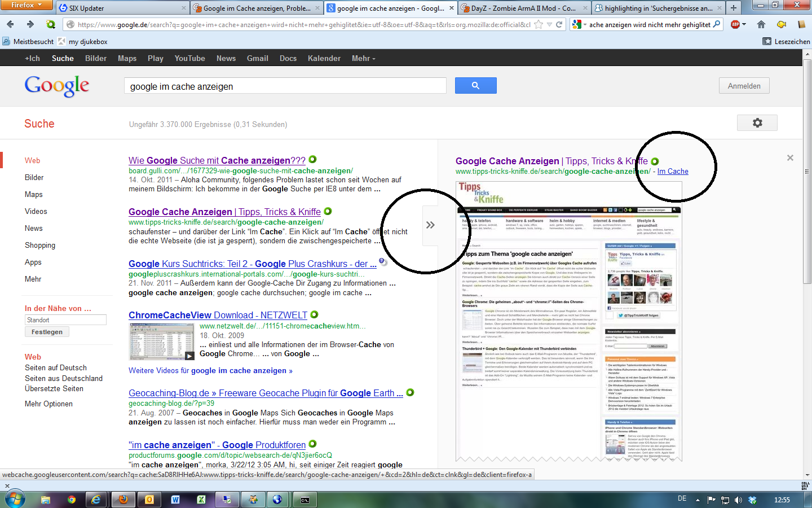Switch to 'Google im Cache anzeigen, Proble...' tab
Image resolution: width=812 pixels, height=508 pixels.
(x=257, y=8)
